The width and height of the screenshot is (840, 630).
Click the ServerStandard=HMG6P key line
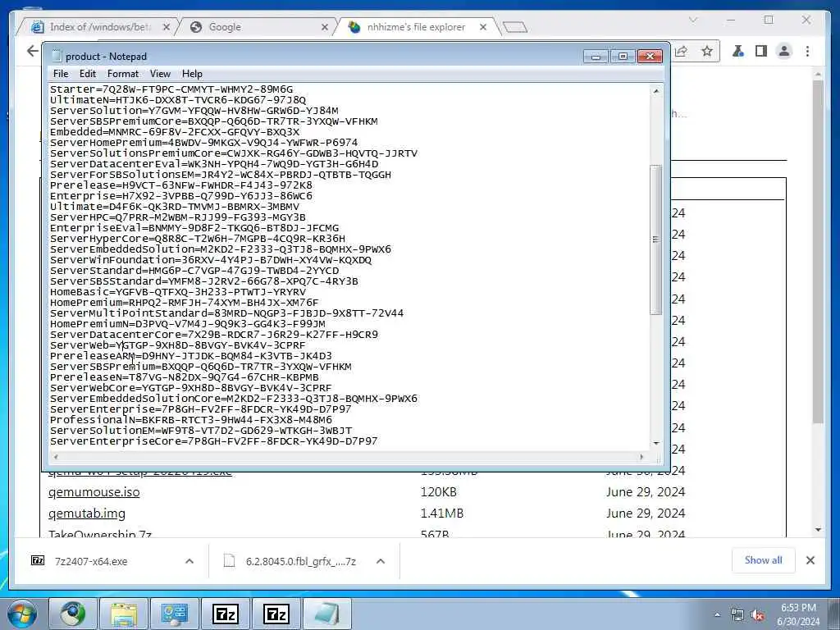[x=194, y=271]
